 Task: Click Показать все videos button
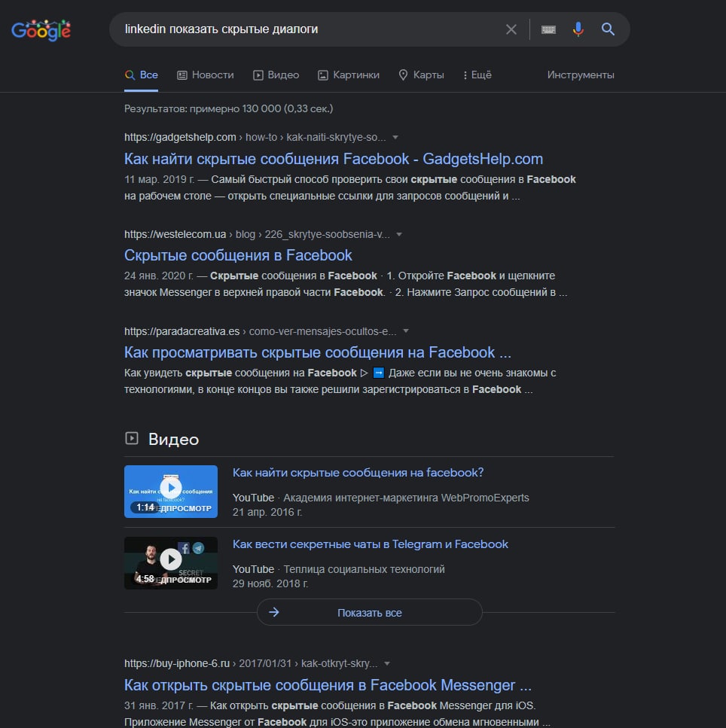370,612
